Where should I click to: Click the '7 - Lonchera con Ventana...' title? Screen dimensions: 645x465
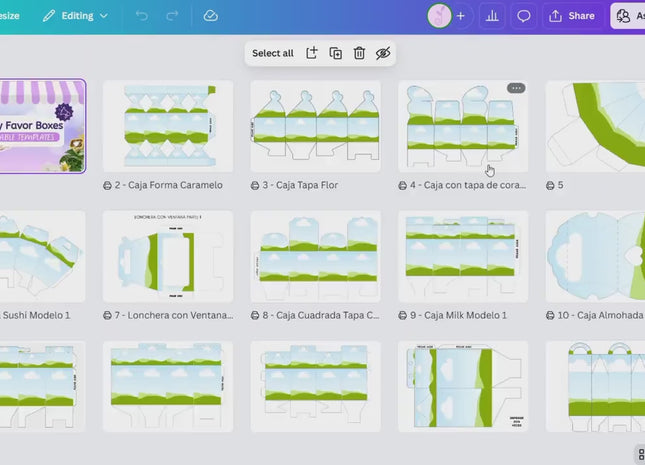click(x=174, y=315)
